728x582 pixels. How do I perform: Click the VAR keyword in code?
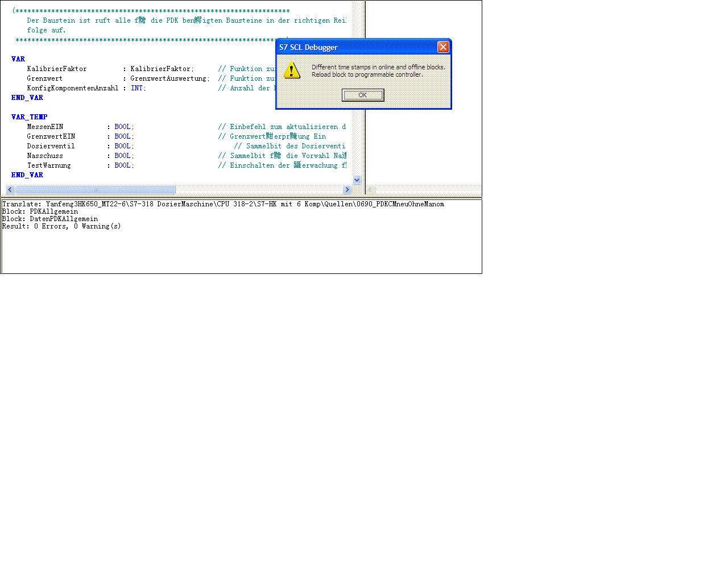pos(18,59)
